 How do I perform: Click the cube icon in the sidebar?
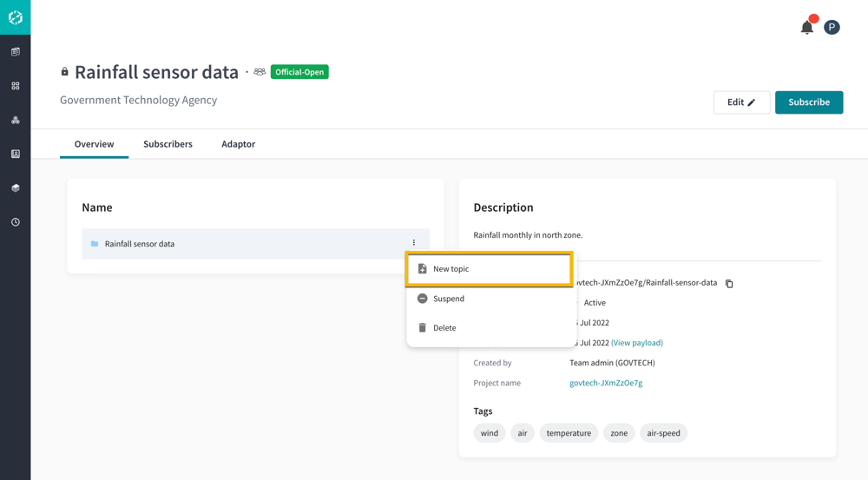click(x=16, y=187)
